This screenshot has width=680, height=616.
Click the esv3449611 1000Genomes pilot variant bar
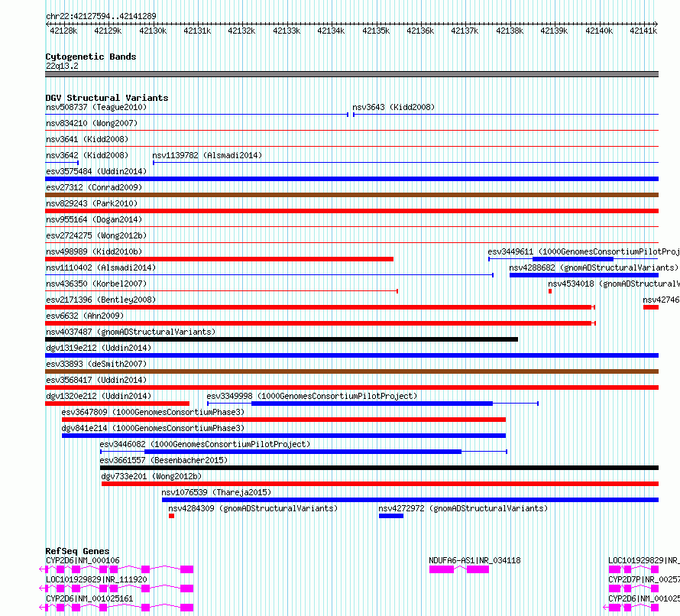coord(573,259)
